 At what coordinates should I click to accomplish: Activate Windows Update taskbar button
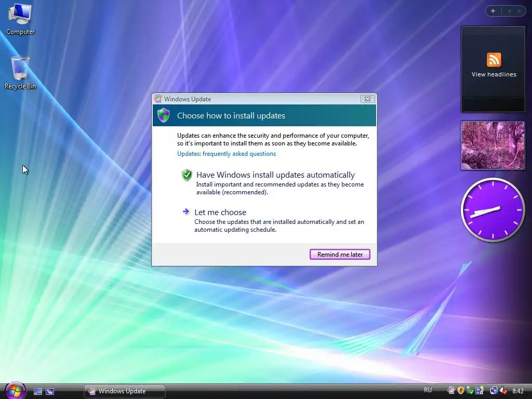click(125, 391)
